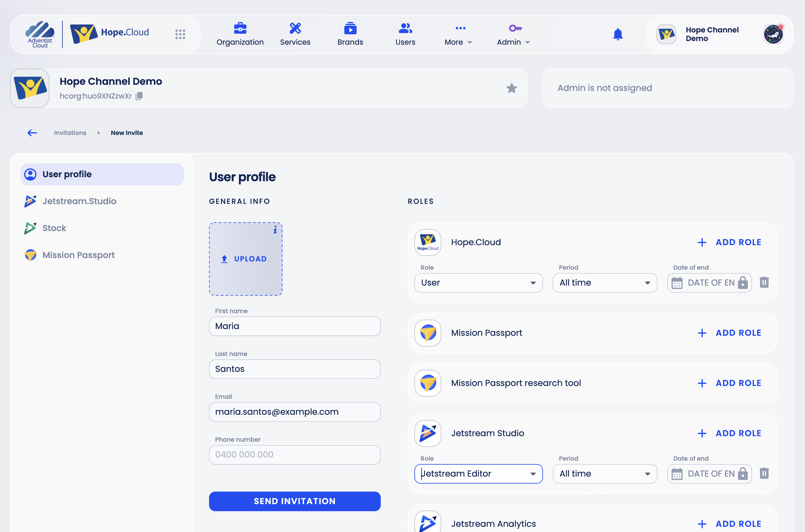Send the invitation
The width and height of the screenshot is (805, 532).
[x=294, y=501]
